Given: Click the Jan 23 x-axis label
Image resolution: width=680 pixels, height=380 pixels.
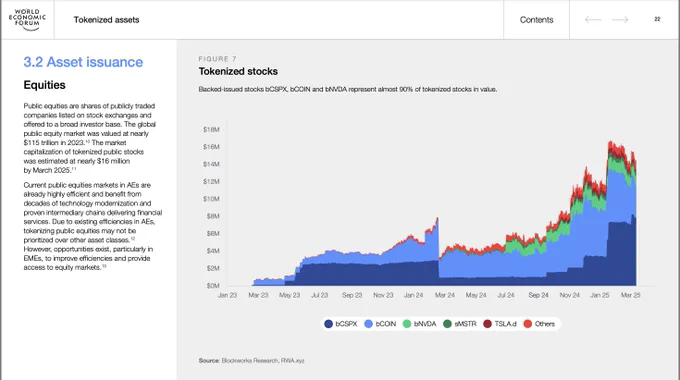Looking at the screenshot, I should pyautogui.click(x=227, y=295).
